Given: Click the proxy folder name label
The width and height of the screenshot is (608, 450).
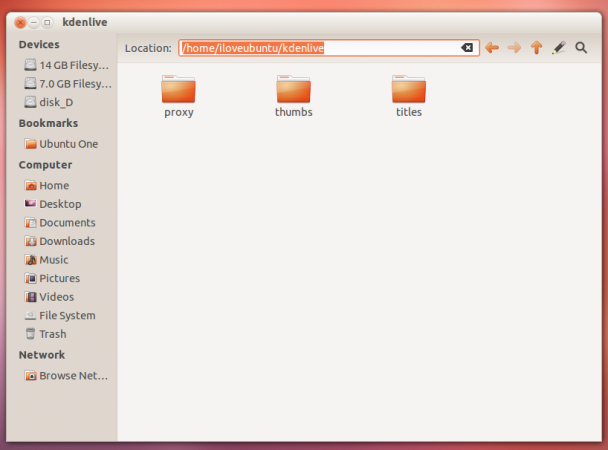Looking at the screenshot, I should pyautogui.click(x=178, y=112).
